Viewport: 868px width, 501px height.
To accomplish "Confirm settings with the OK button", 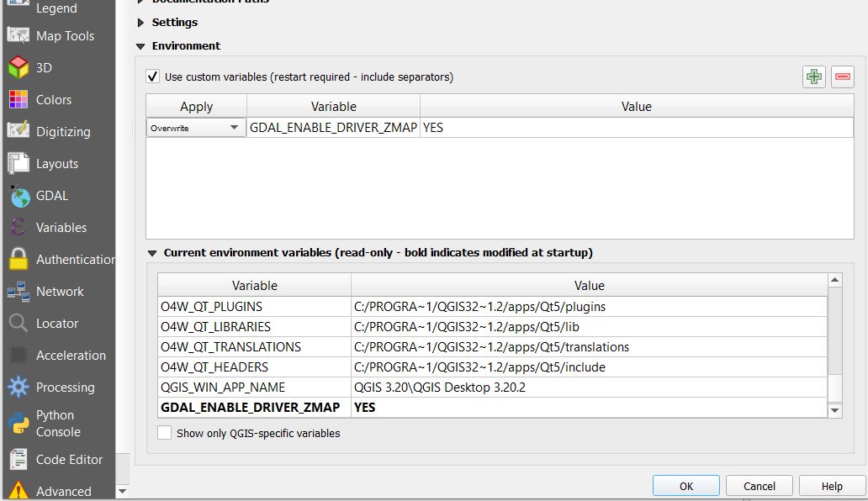I will click(686, 485).
